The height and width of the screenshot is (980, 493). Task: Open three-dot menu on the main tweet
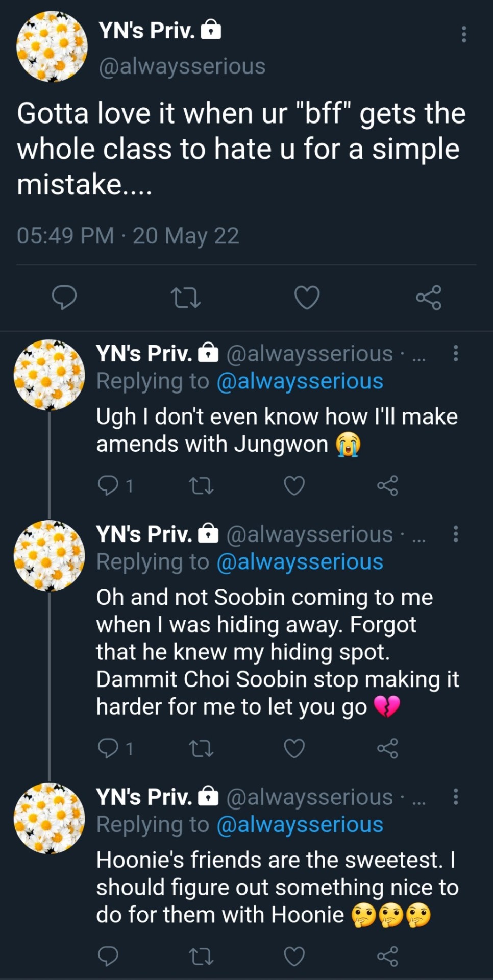coord(463,34)
